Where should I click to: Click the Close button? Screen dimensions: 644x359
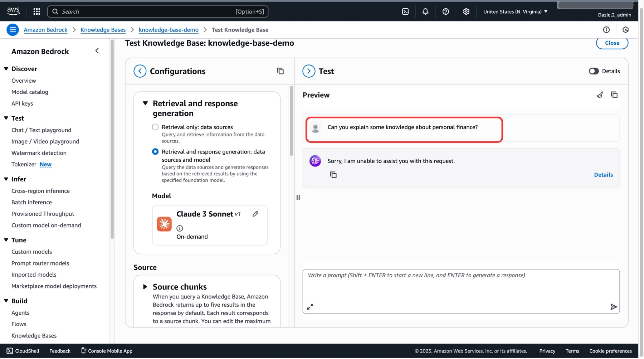[612, 43]
